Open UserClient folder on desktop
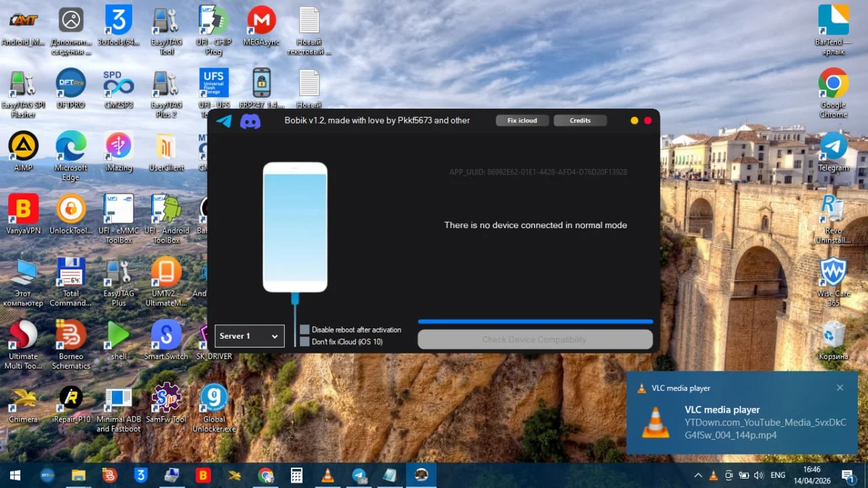This screenshot has width=868, height=488. [166, 152]
